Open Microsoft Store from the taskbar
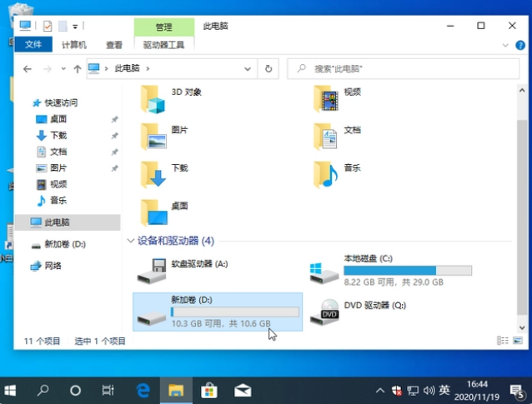Screen dimensions: 532x404 [x=209, y=391]
